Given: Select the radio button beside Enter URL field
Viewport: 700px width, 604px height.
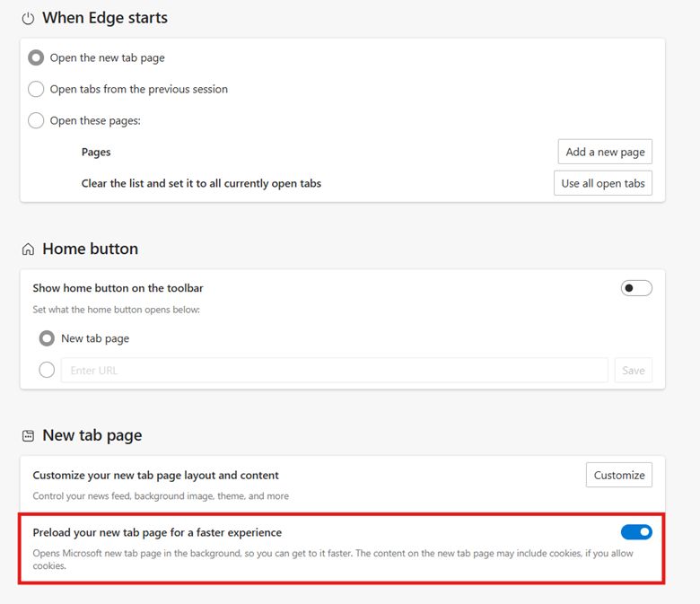Looking at the screenshot, I should pos(47,370).
